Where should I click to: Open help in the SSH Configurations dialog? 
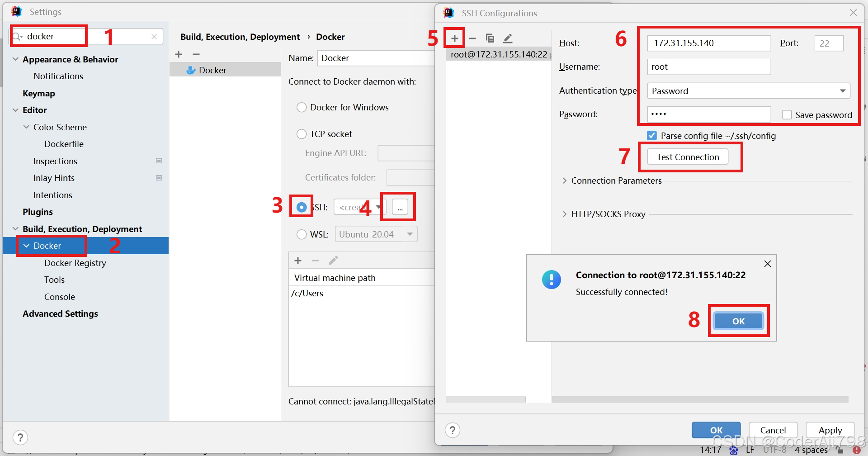(x=453, y=430)
